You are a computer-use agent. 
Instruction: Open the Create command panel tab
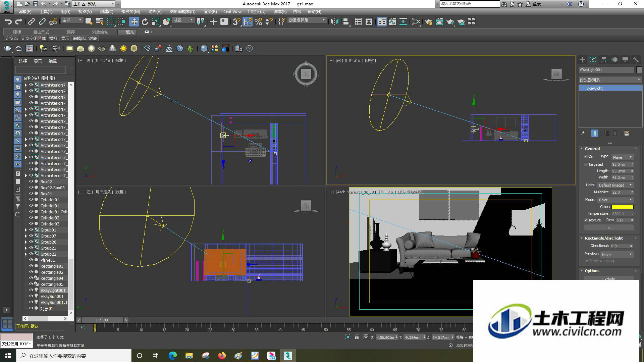click(x=582, y=60)
